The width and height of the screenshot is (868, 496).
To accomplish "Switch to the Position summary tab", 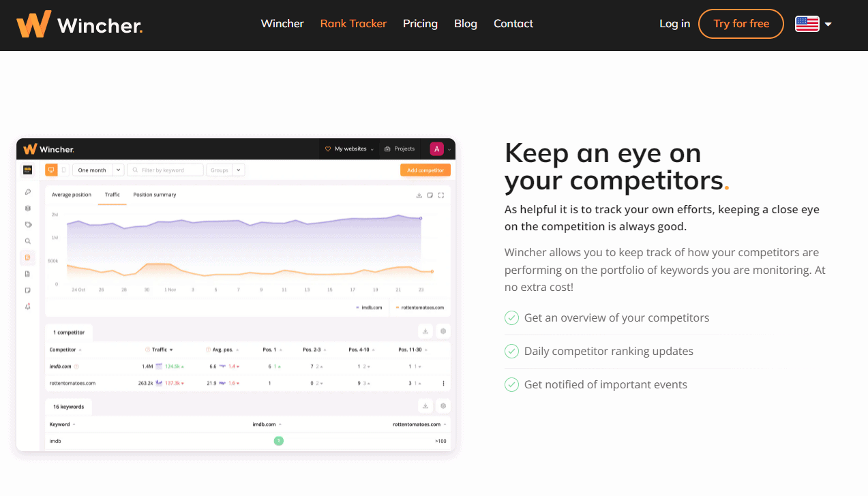I will [155, 195].
